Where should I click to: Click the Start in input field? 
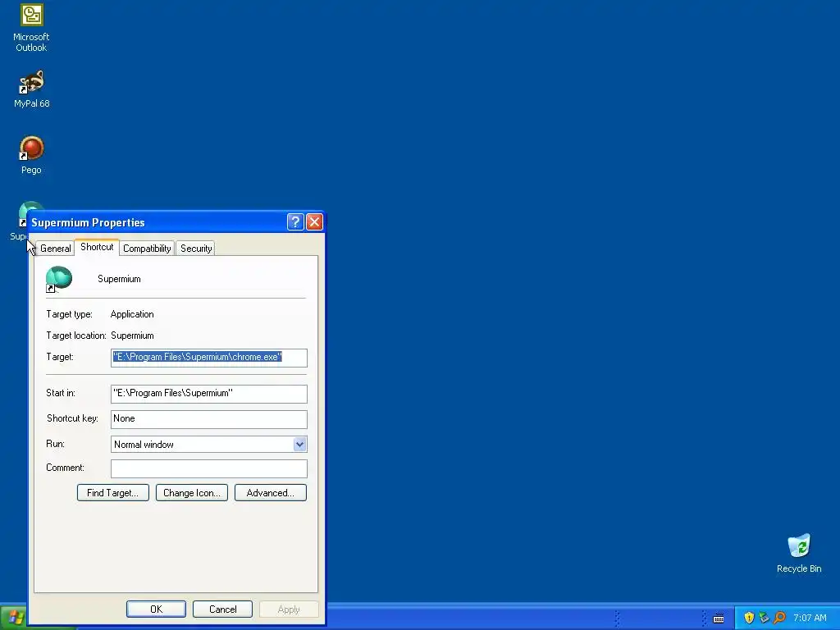coord(209,394)
